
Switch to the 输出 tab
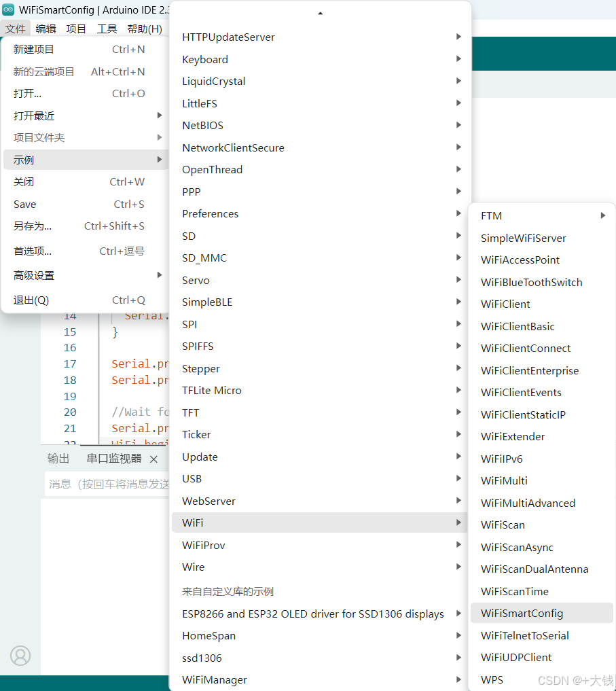58,459
